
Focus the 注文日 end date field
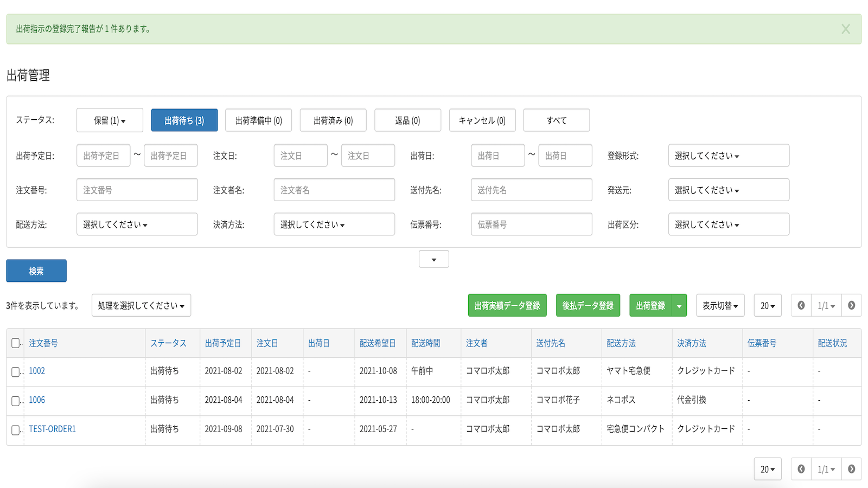coord(368,156)
